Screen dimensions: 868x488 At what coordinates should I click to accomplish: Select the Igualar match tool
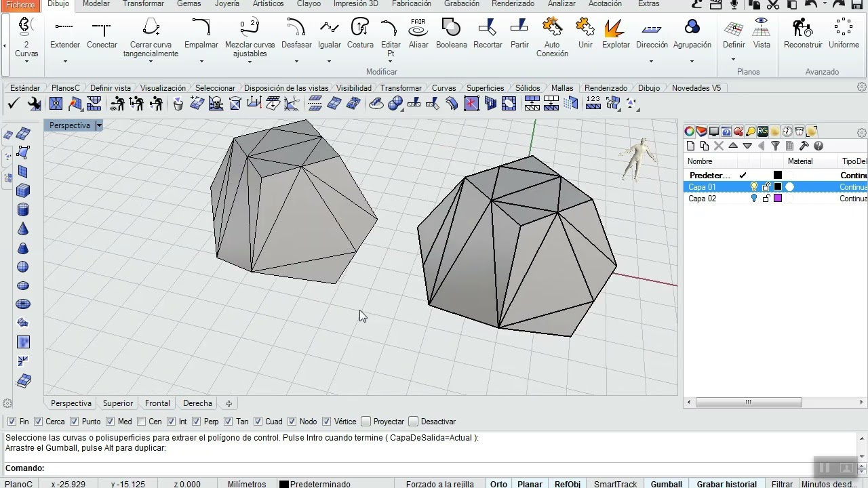click(x=330, y=34)
